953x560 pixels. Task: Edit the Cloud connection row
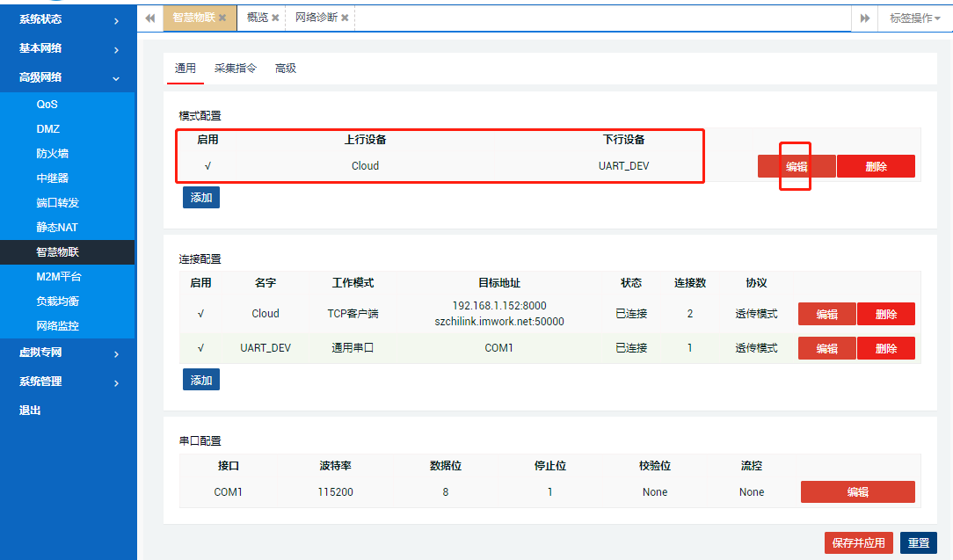[x=826, y=313]
